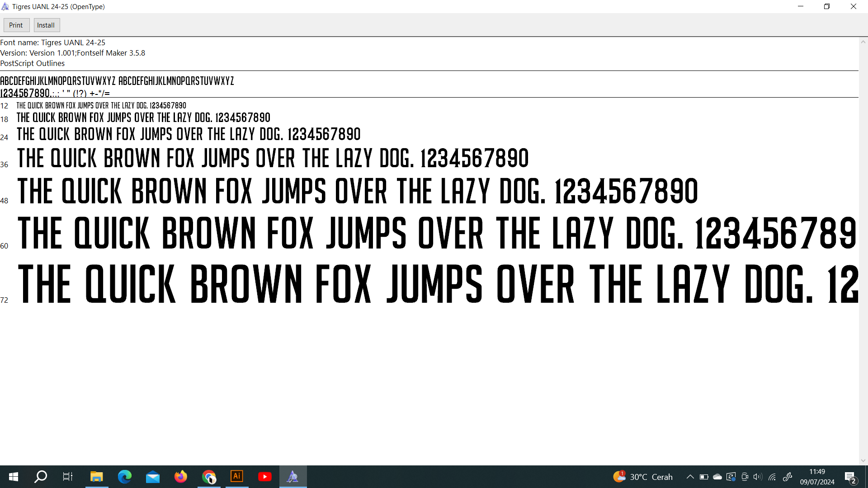This screenshot has width=868, height=488.
Task: Expand the hidden system tray icons
Action: tap(690, 477)
